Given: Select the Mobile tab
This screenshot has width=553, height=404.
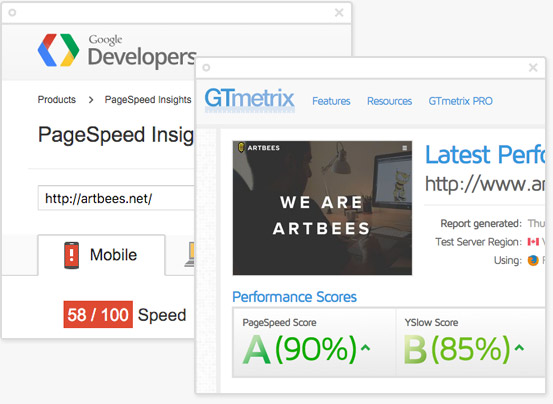Looking at the screenshot, I should (101, 255).
